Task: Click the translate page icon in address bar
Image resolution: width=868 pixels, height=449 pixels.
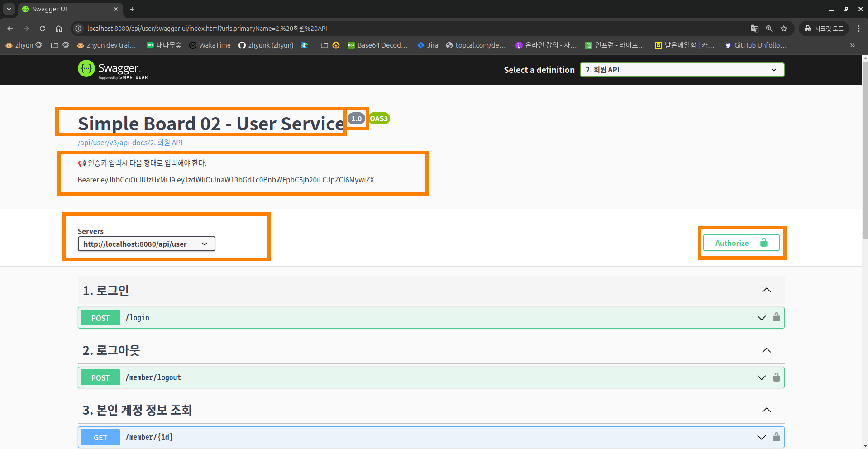Action: 754,29
